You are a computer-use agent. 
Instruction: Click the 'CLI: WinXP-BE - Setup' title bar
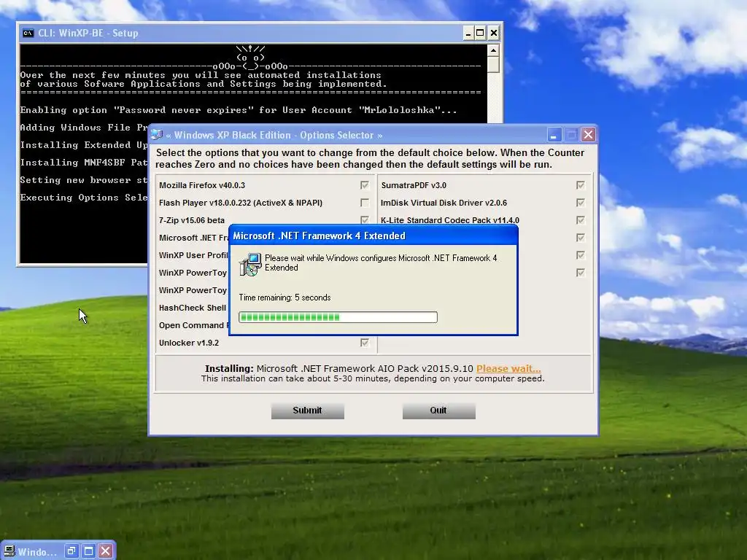click(260, 33)
